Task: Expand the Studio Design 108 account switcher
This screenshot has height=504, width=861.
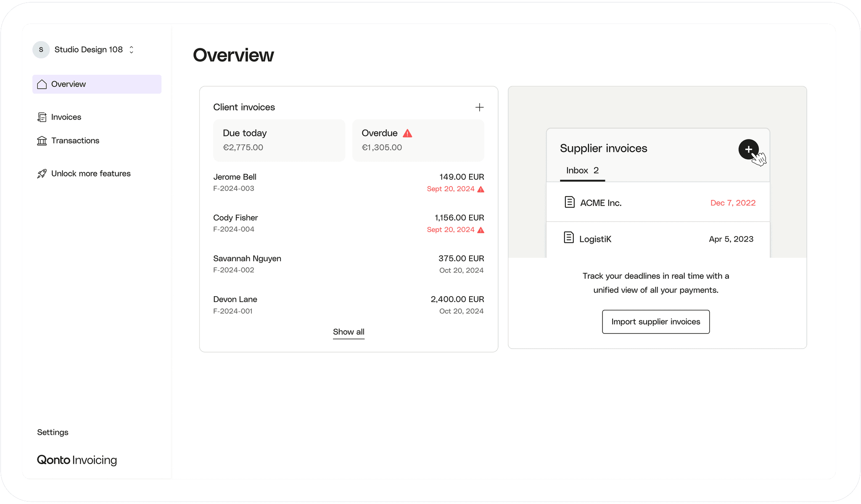Action: point(131,50)
